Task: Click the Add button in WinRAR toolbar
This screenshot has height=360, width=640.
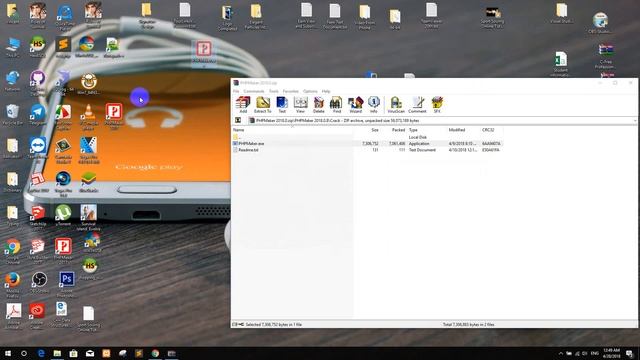Action: (243, 105)
